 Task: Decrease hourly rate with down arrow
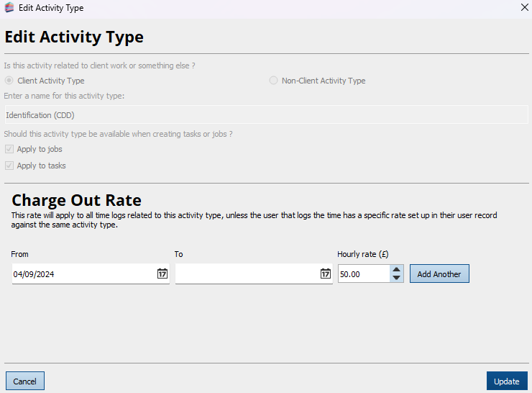click(397, 278)
